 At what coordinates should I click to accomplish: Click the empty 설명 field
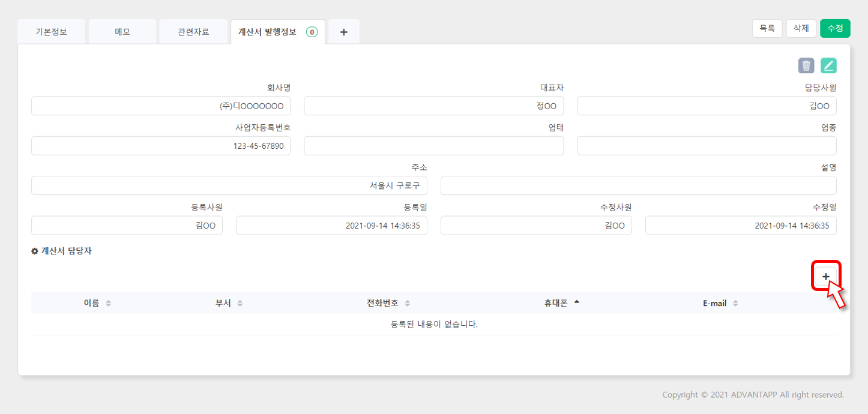click(x=639, y=185)
